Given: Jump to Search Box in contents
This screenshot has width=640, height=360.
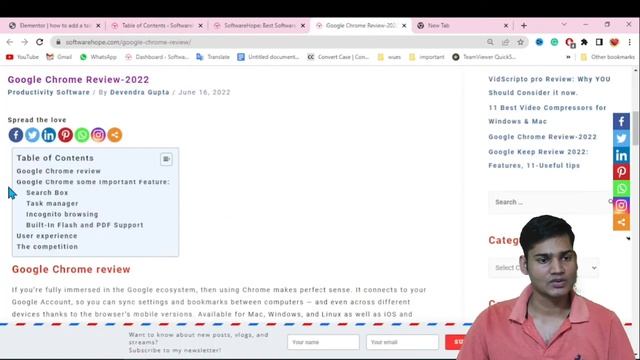Looking at the screenshot, I should coord(47,193).
